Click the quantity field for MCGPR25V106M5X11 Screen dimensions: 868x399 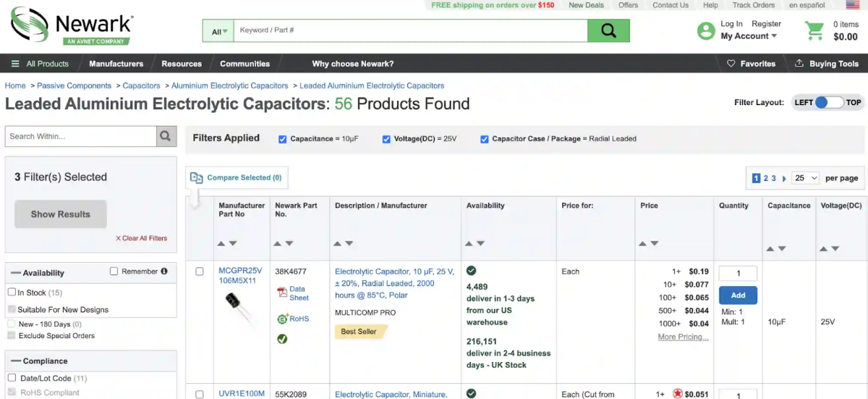738,274
